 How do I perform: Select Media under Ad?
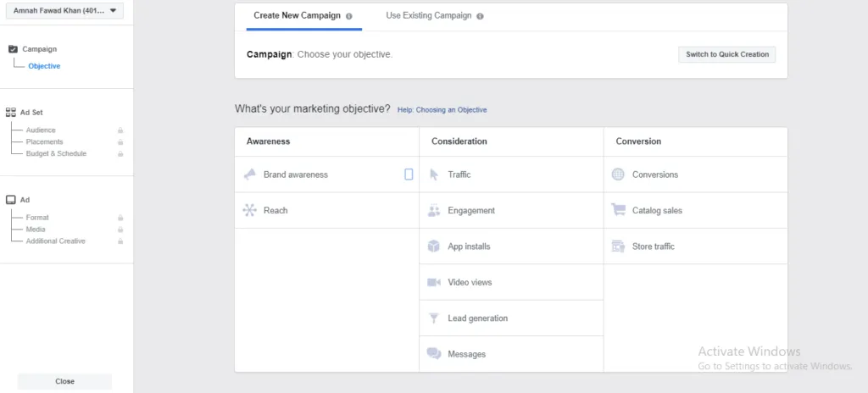36,230
